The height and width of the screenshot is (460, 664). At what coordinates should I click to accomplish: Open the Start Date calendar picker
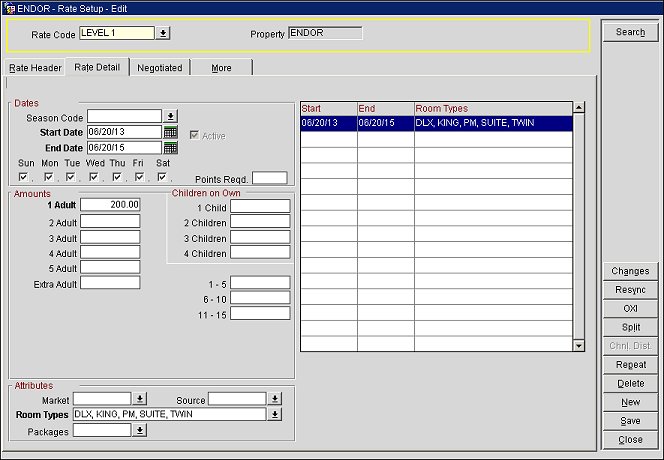(170, 132)
